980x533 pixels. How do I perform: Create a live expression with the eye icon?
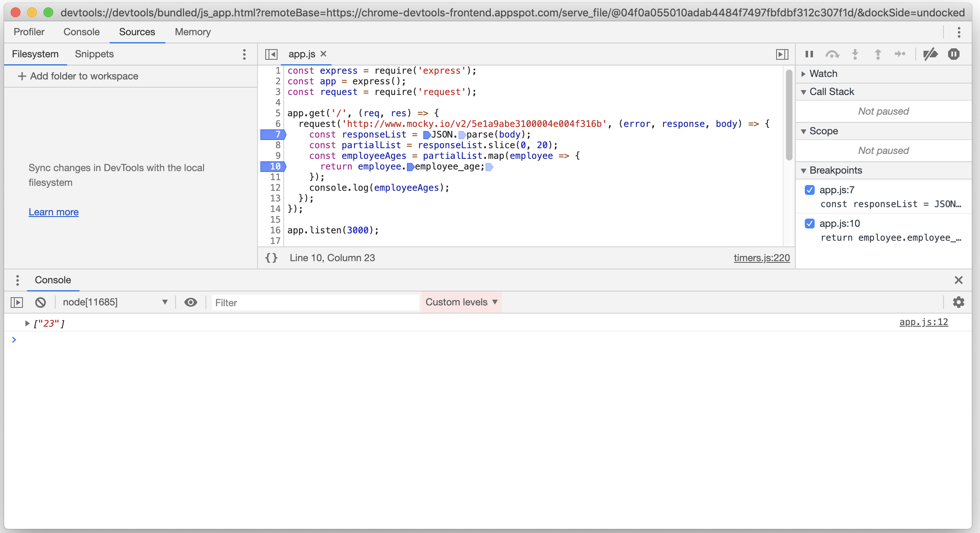pos(190,302)
